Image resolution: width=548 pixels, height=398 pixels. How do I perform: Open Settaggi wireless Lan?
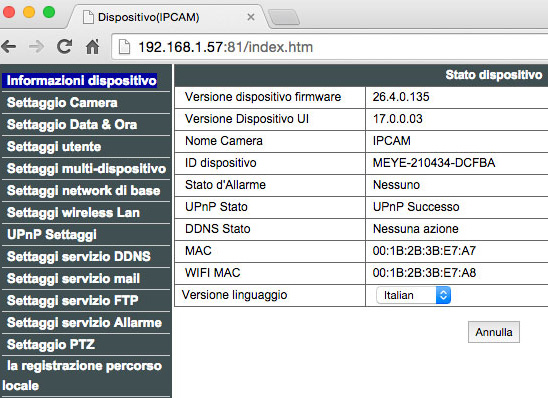[73, 213]
